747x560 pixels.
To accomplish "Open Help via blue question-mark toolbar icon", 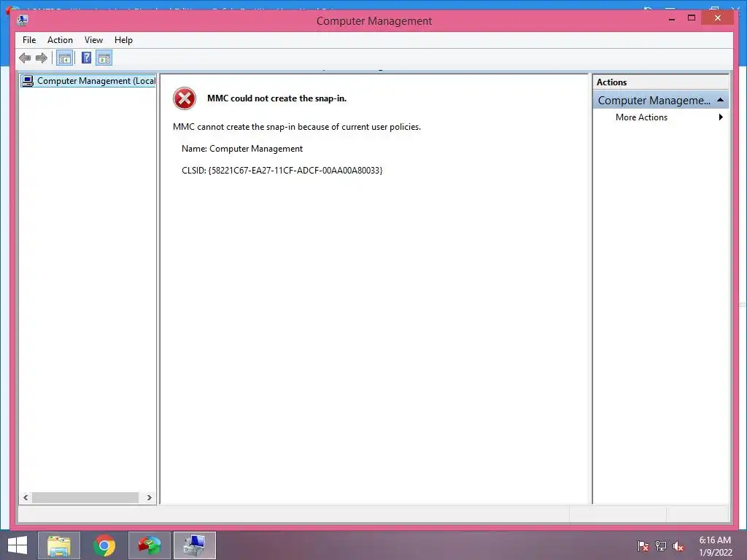I will (x=86, y=58).
